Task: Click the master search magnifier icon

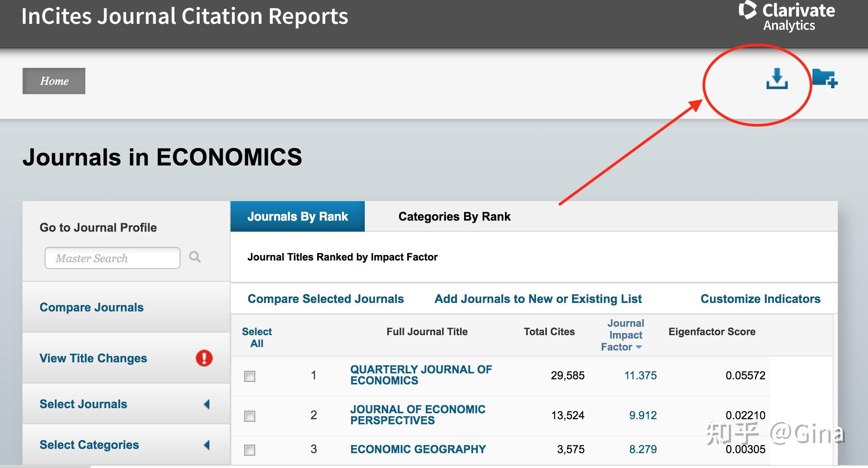Action: 195,257
